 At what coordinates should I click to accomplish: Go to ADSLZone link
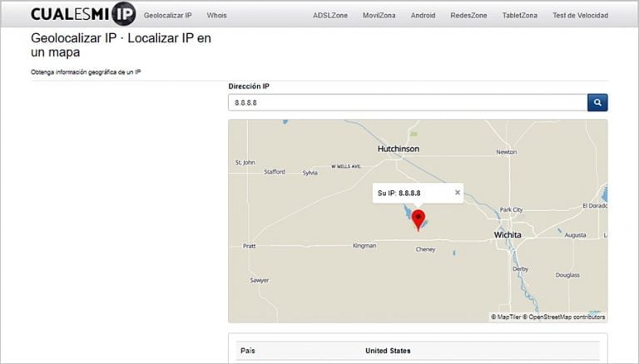point(331,16)
